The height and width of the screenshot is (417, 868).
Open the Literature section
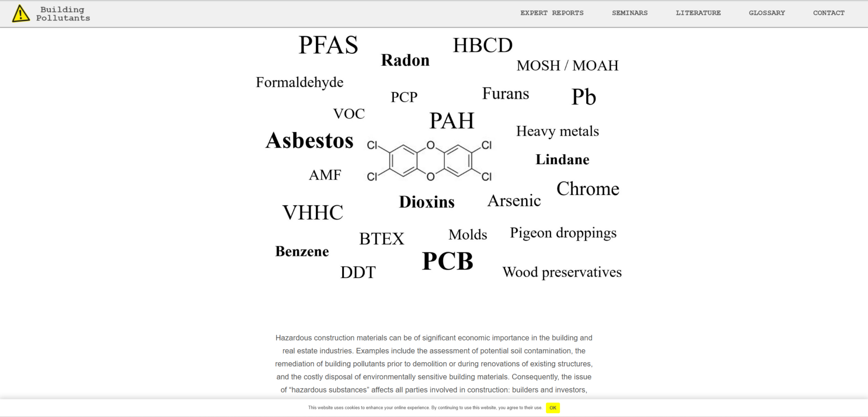[698, 13]
